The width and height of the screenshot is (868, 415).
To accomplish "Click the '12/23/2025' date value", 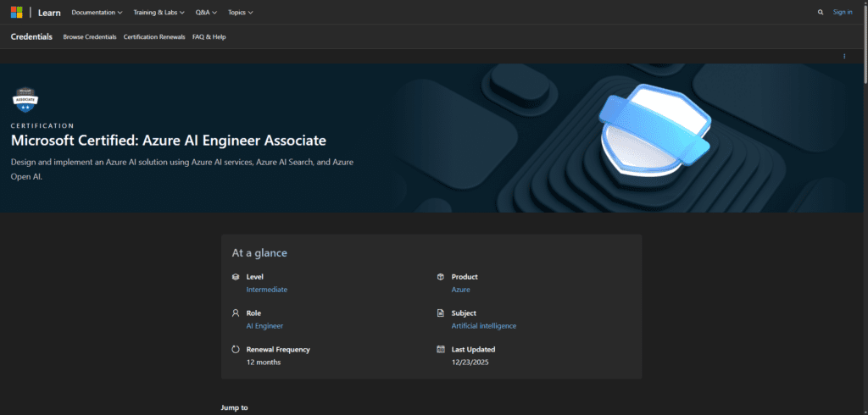I will click(470, 362).
